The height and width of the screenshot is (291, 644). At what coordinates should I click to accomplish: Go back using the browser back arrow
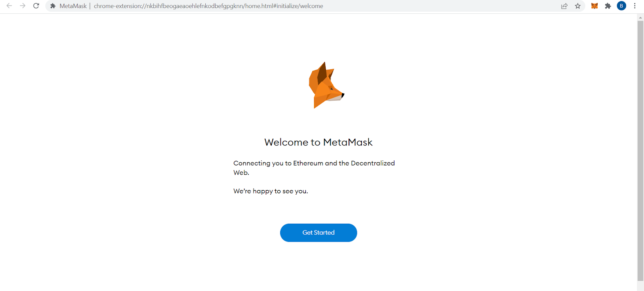(9, 6)
